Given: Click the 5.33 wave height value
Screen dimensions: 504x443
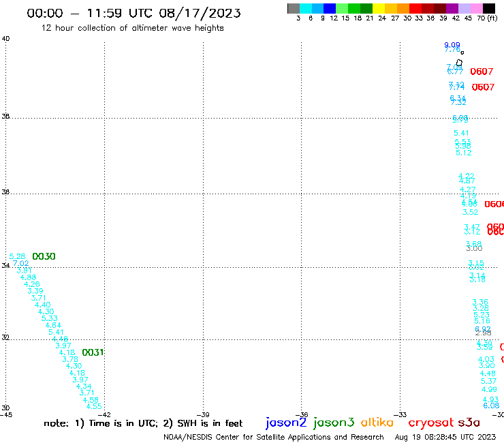Looking at the screenshot, I should [x=50, y=318].
